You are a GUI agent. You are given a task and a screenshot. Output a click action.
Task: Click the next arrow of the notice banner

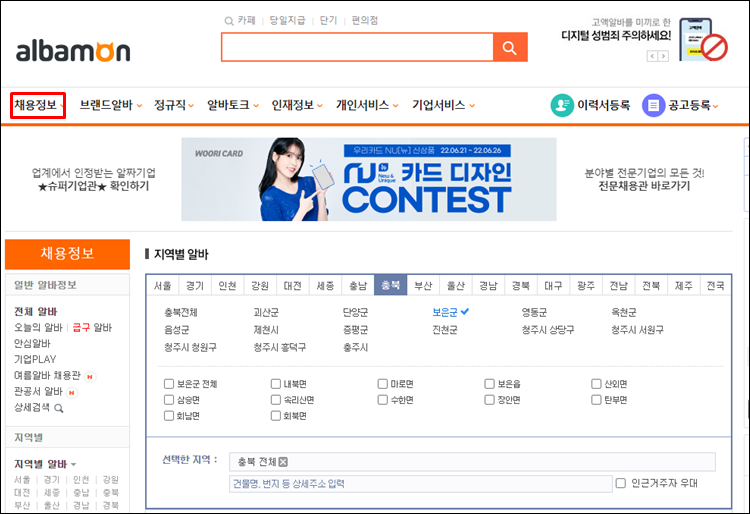point(663,56)
